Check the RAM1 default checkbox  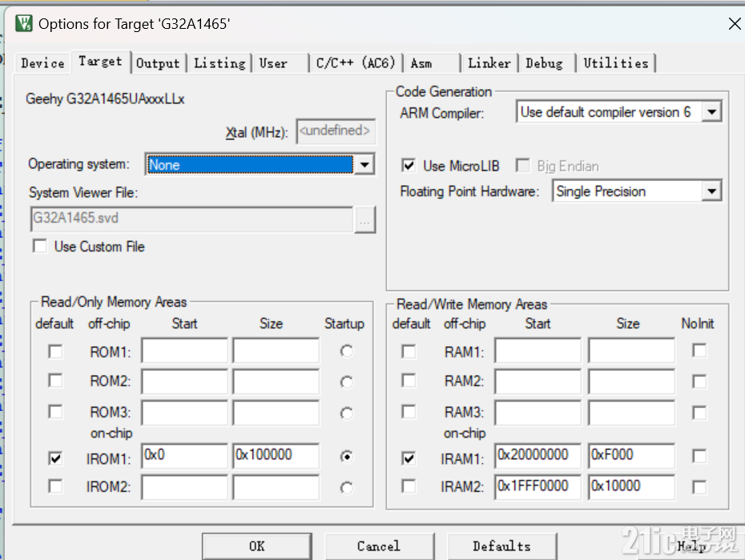click(x=409, y=352)
